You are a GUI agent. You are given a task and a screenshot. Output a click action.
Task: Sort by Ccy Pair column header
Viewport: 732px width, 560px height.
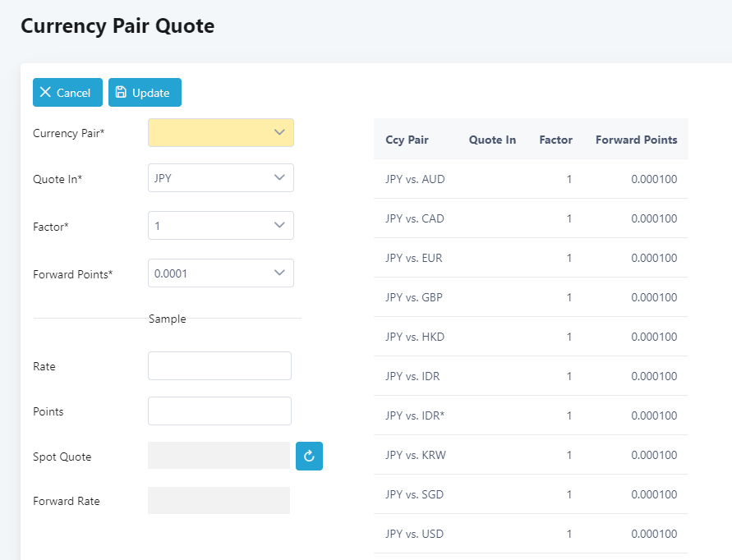pyautogui.click(x=407, y=140)
